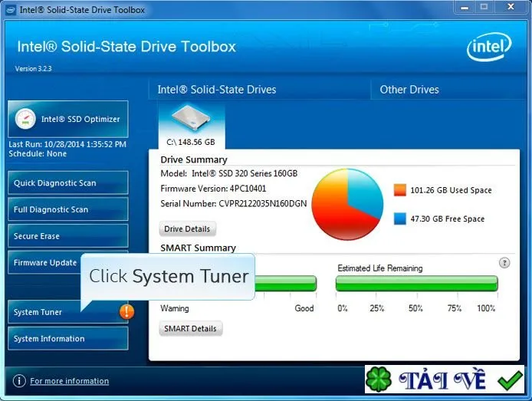Open the Firmware Update section
This screenshot has height=401, width=532.
point(44,262)
